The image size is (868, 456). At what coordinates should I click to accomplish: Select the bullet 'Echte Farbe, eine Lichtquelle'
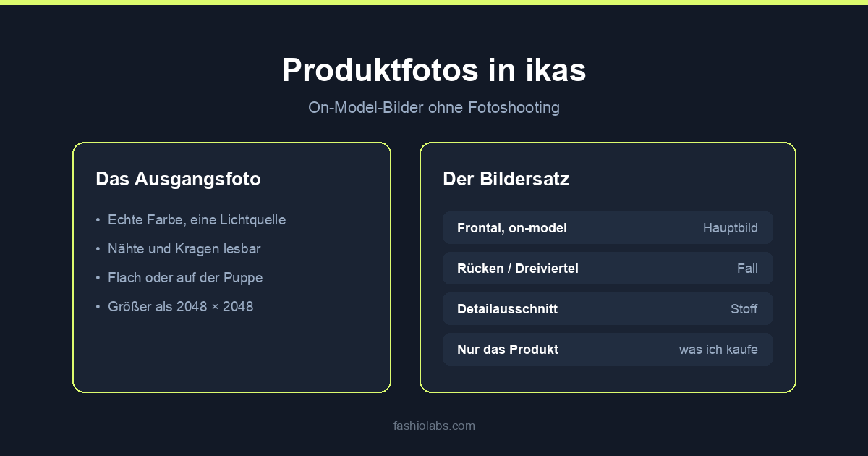(197, 220)
